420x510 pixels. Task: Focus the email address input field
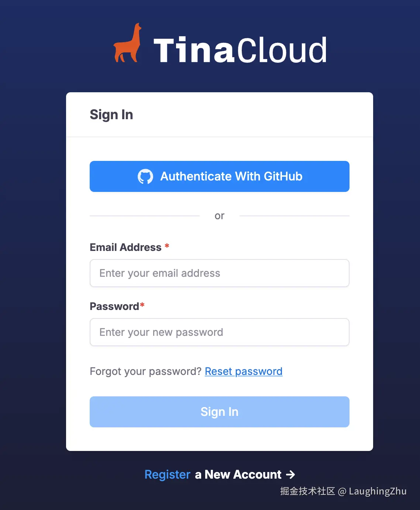pyautogui.click(x=220, y=273)
